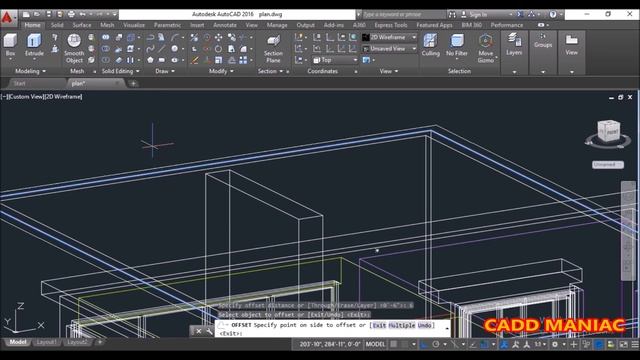Click Undo option in command line
This screenshot has height=360, width=640.
[x=424, y=325]
